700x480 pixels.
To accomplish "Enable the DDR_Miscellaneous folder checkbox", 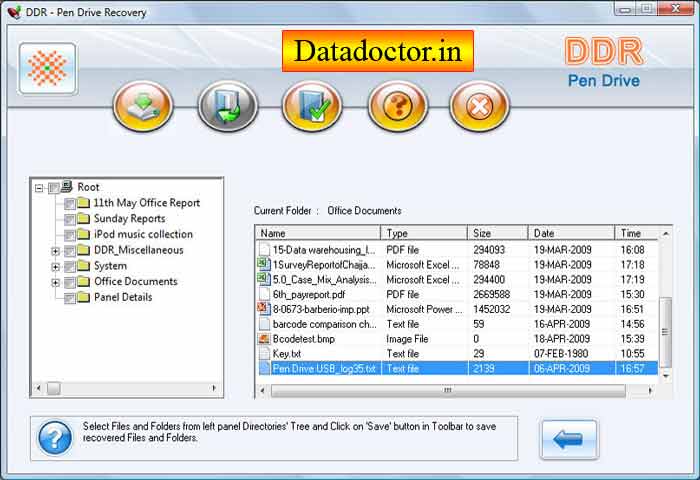I will pos(70,251).
